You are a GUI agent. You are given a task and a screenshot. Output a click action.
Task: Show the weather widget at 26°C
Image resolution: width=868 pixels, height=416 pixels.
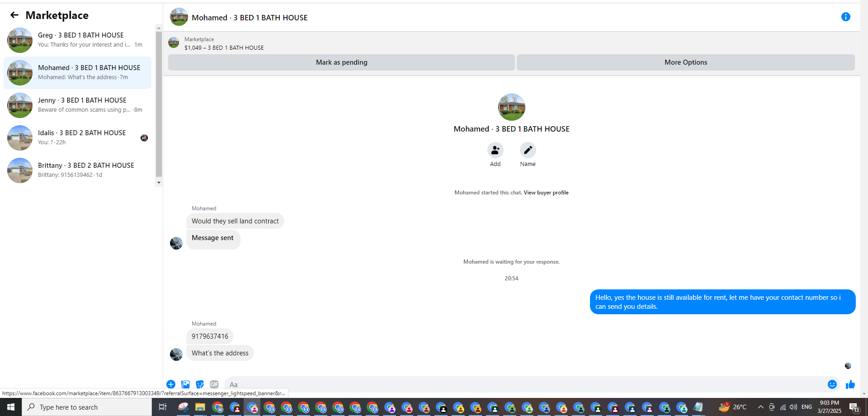[733, 407]
